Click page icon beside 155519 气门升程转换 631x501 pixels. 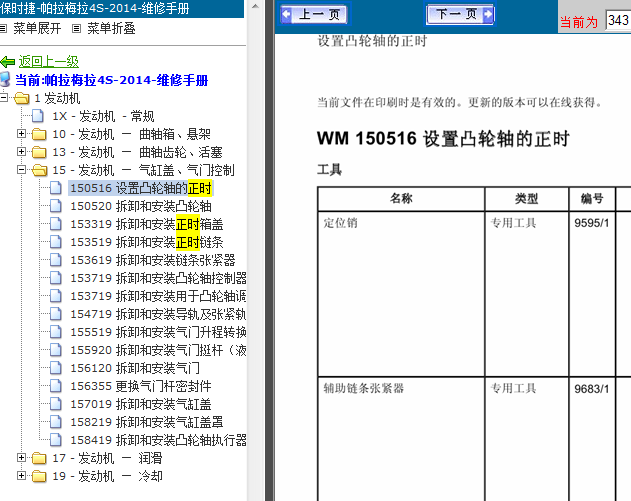(x=56, y=332)
